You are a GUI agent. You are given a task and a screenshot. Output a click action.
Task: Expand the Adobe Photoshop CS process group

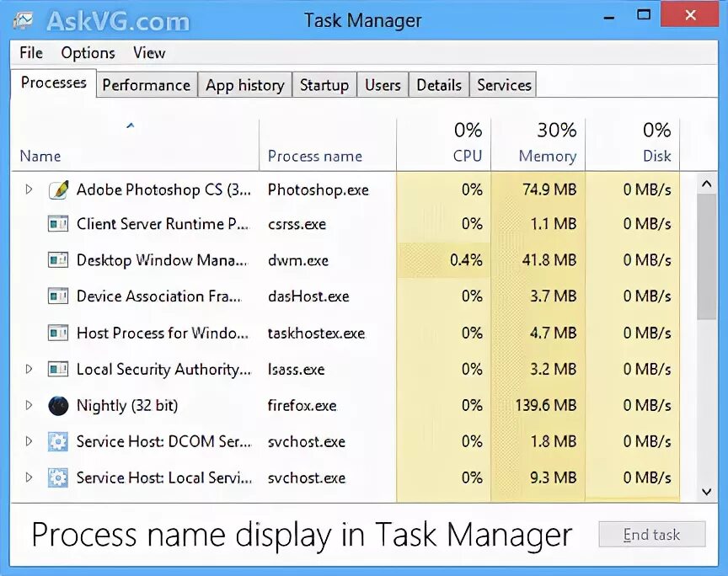29,189
